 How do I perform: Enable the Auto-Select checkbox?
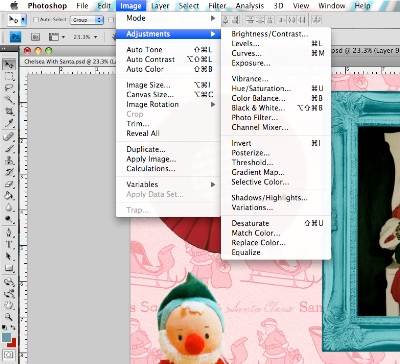[x=36, y=20]
